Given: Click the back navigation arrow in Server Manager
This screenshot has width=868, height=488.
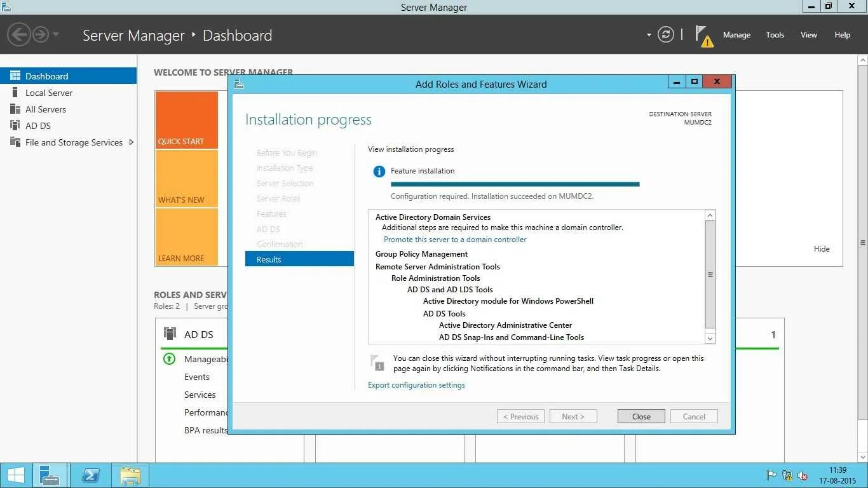Looking at the screenshot, I should click(x=19, y=34).
